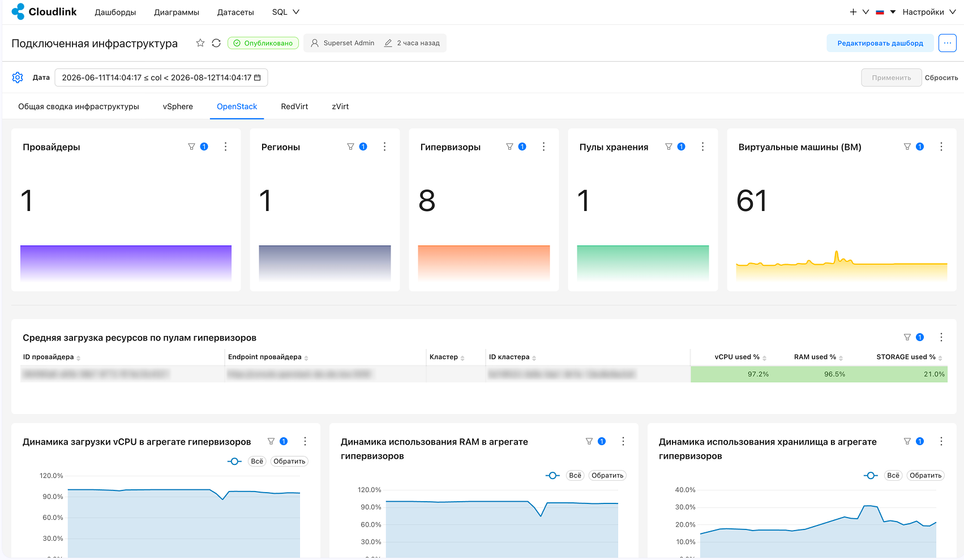Screen dimensions: 964x560
Task: Open filter settings gear icon
Action: click(18, 77)
